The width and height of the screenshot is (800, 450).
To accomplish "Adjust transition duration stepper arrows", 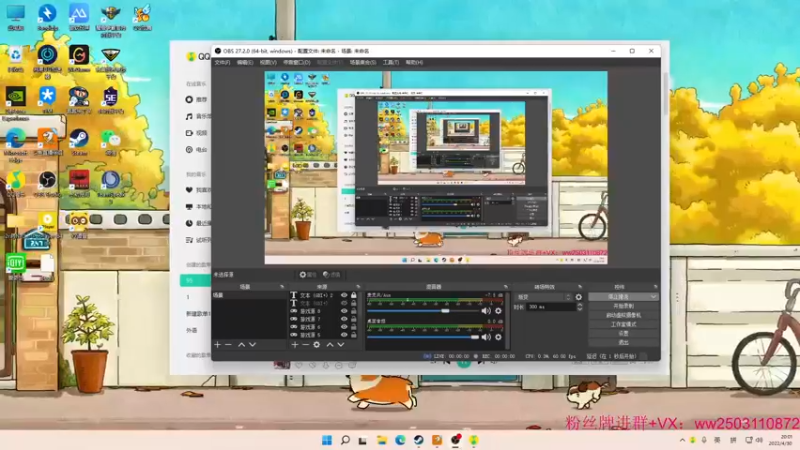I will tap(580, 307).
